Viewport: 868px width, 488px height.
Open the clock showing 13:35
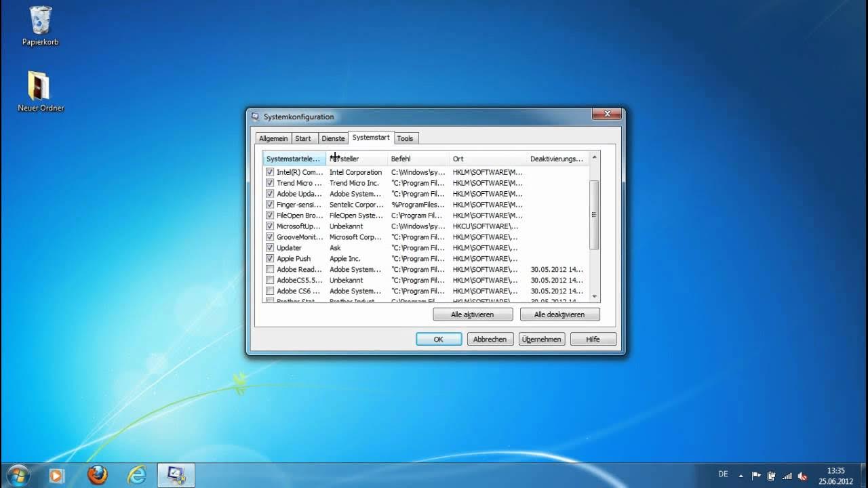click(x=836, y=476)
